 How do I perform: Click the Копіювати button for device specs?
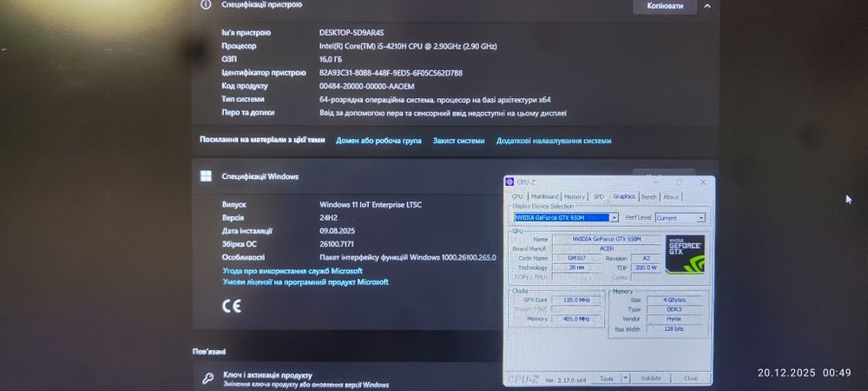tap(664, 6)
